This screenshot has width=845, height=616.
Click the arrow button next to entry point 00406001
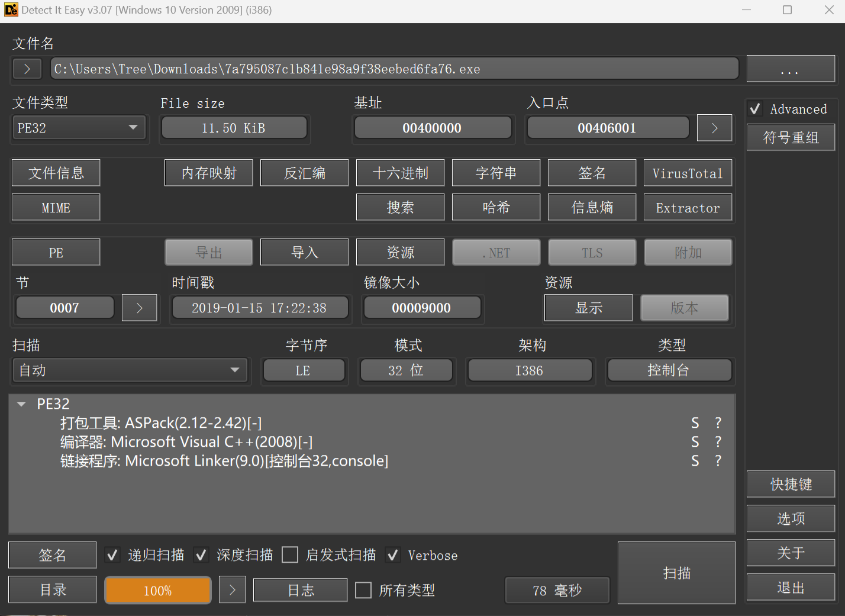click(714, 128)
